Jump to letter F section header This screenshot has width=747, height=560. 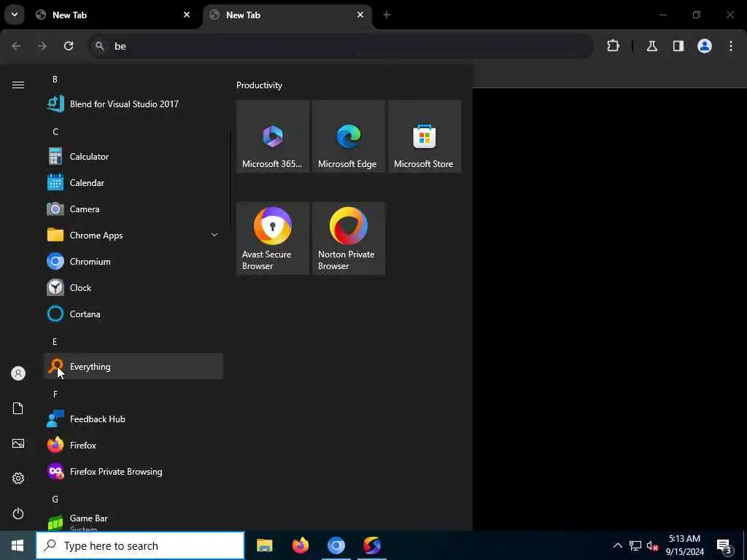[55, 394]
